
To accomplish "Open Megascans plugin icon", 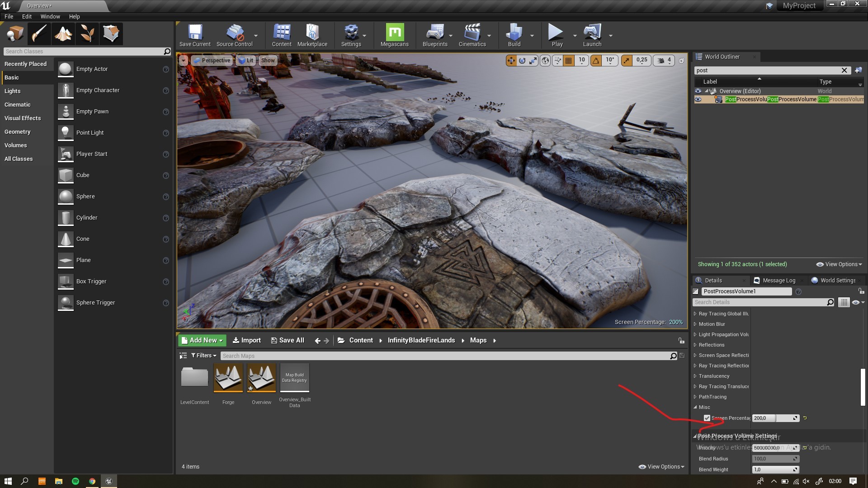I will 395,35.
